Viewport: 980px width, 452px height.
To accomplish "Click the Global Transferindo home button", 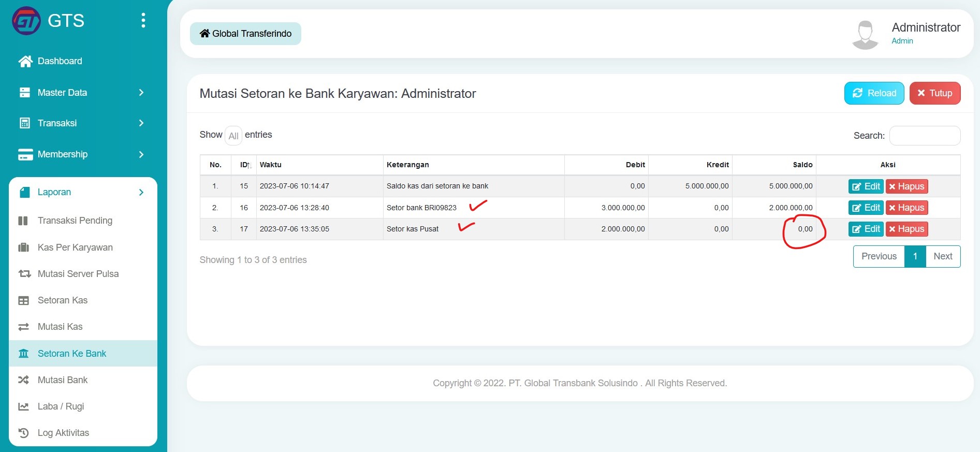I will click(x=245, y=34).
